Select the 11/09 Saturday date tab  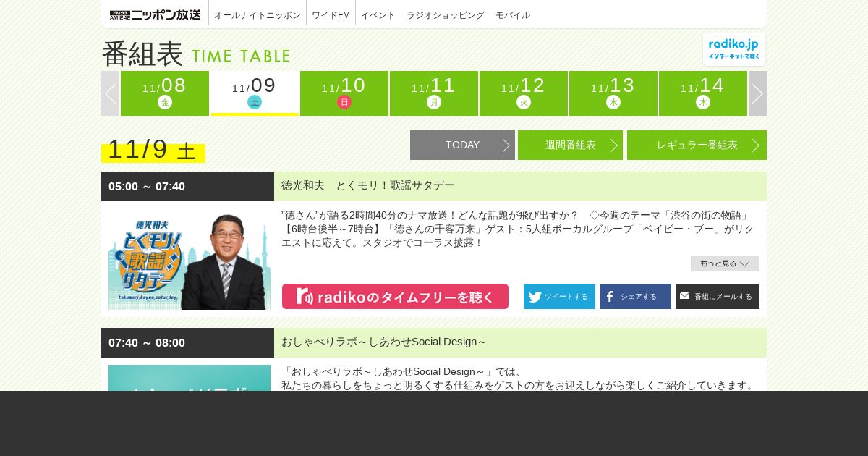[255, 93]
